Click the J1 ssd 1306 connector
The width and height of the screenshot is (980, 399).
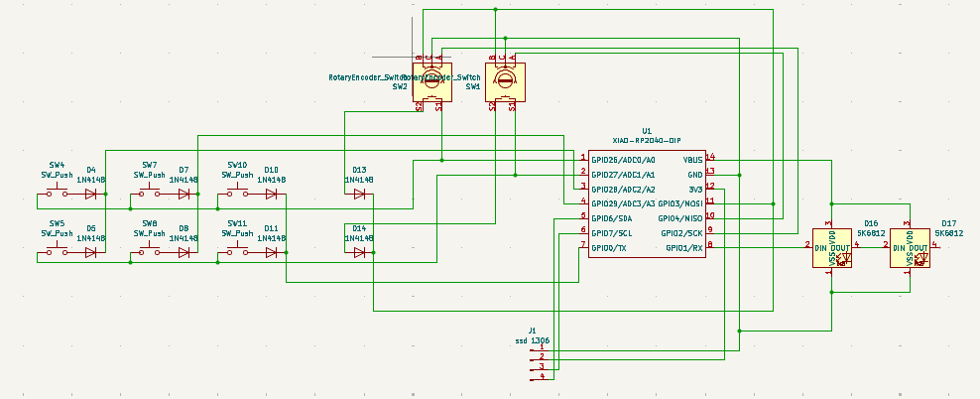(541, 362)
